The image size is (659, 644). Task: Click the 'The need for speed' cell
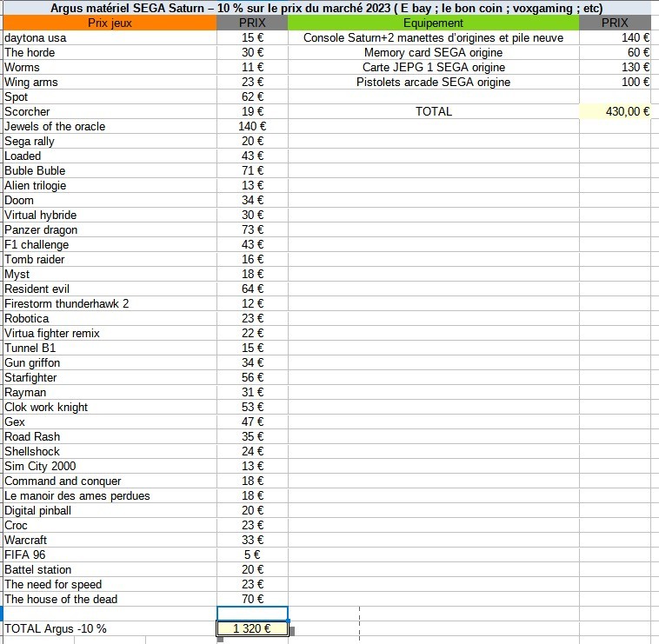click(110, 584)
